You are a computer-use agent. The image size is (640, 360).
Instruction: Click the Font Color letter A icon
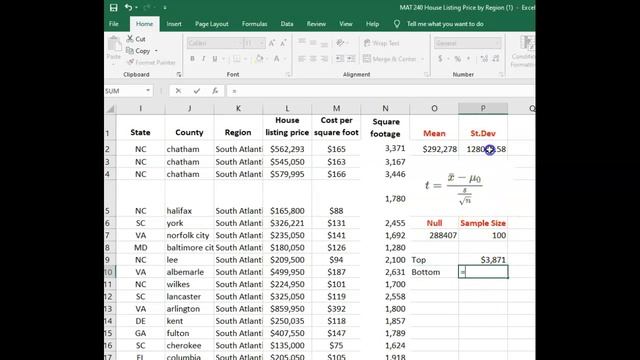pos(276,59)
